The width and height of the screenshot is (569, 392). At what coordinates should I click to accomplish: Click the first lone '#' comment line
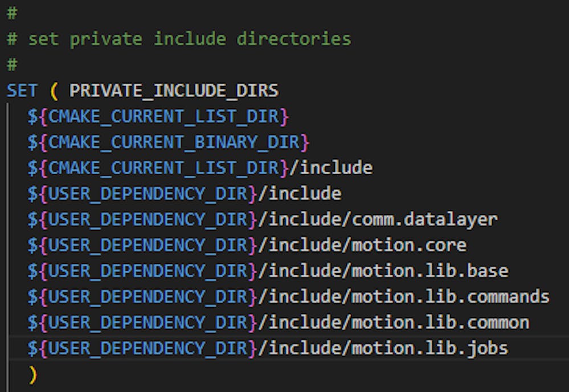pyautogui.click(x=11, y=13)
